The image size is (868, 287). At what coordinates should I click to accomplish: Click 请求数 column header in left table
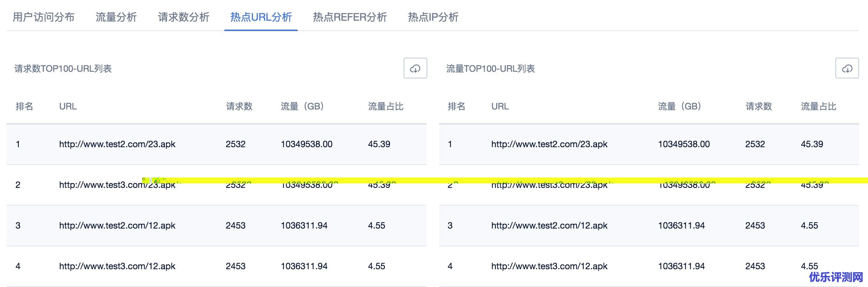[239, 107]
